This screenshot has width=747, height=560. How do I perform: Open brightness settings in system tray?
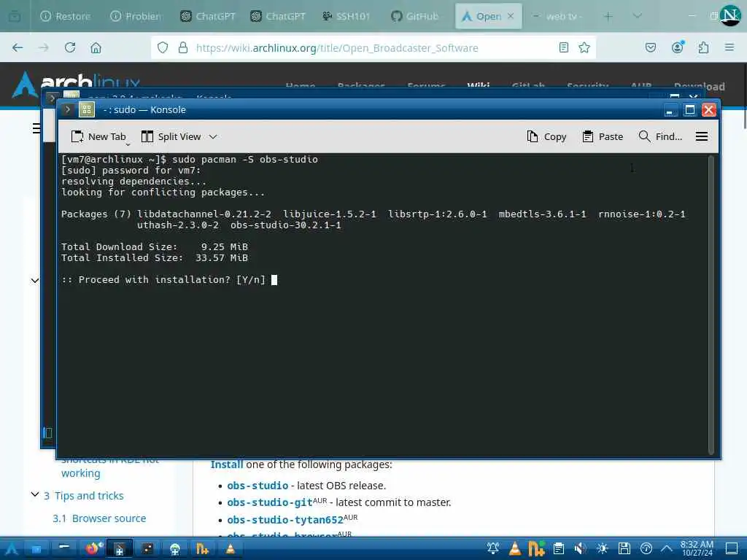click(602, 548)
